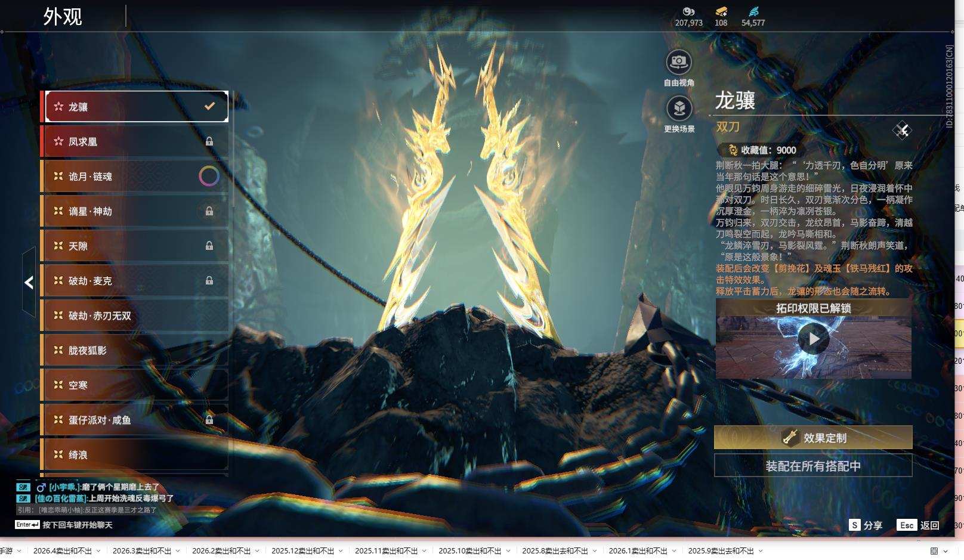
Task: Switch to the 2026.3卖出和不出 sheet tab
Action: click(x=142, y=551)
